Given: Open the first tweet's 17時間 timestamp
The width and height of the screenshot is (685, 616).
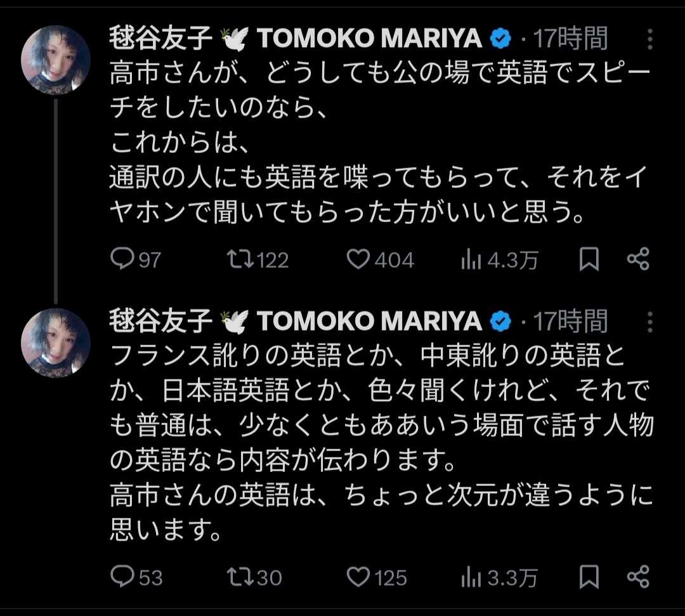Looking at the screenshot, I should 570,39.
